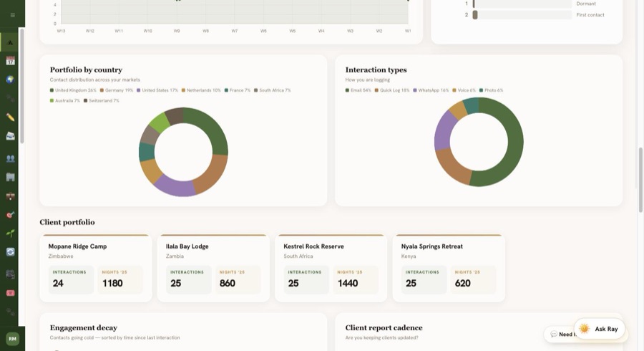Image resolution: width=644 pixels, height=351 pixels.
Task: Open the calendar icon in the sidebar
Action: click(x=10, y=61)
